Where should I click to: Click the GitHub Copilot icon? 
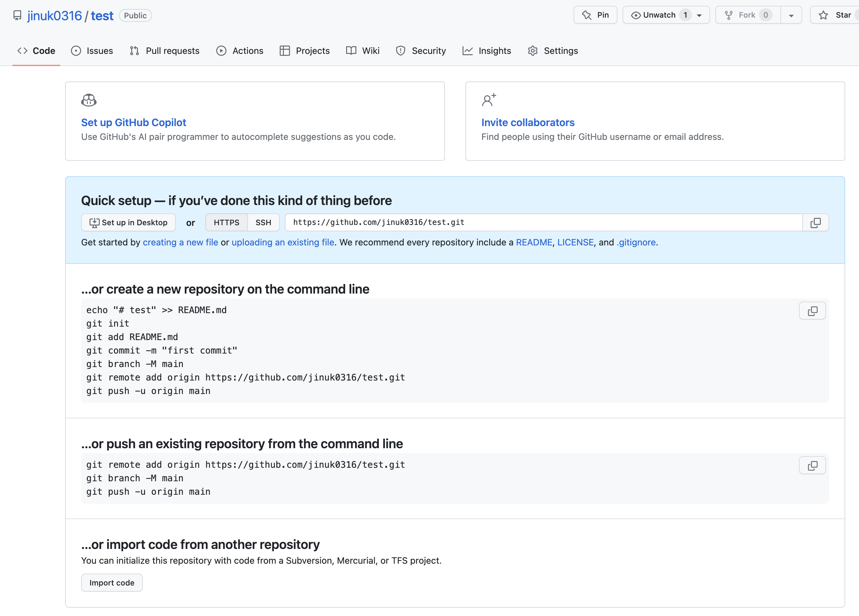pyautogui.click(x=89, y=100)
